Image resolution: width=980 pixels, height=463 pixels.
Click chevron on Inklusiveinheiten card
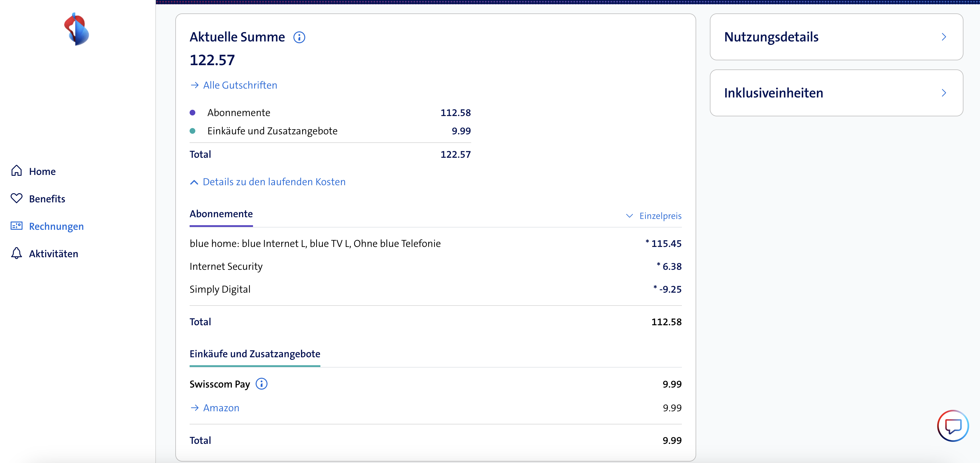click(943, 93)
